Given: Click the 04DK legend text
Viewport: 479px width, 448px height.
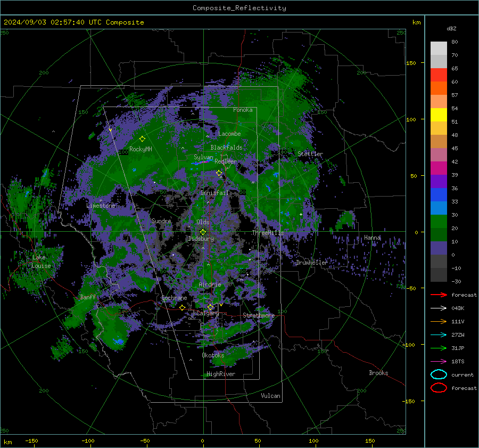Looking at the screenshot, I should [x=458, y=308].
